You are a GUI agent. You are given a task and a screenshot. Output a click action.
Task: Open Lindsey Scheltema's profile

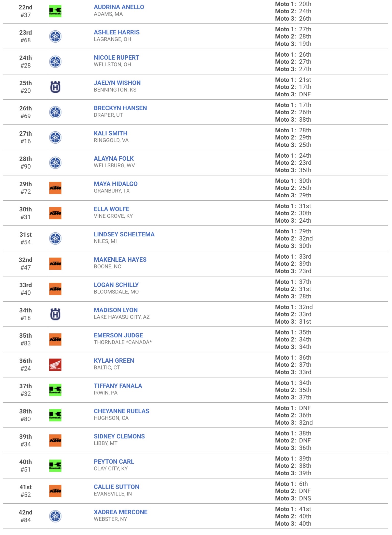pos(124,234)
